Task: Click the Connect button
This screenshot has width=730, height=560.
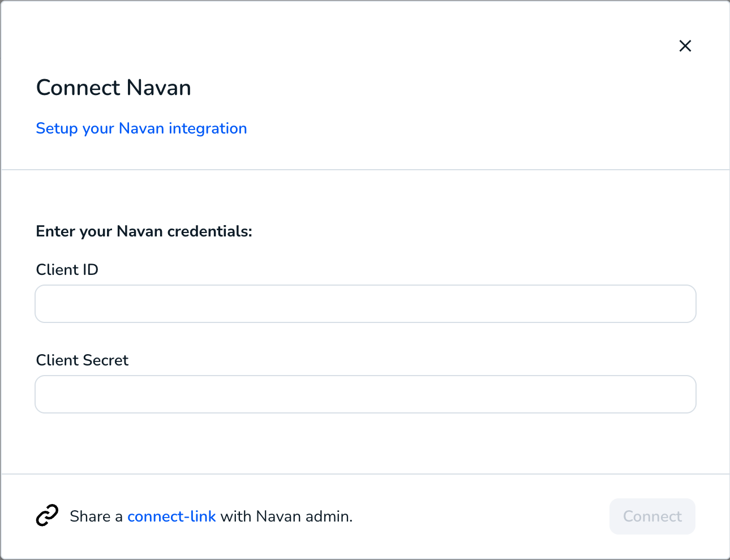Action: (x=652, y=516)
